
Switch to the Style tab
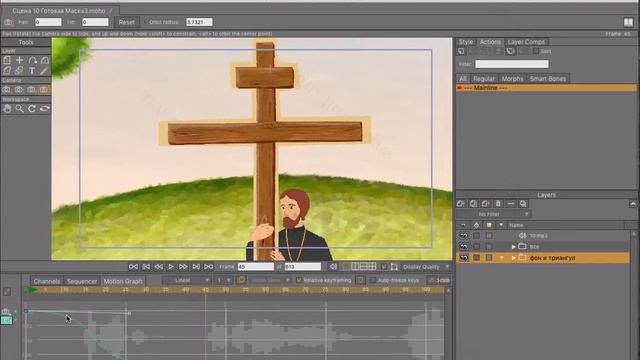[466, 42]
